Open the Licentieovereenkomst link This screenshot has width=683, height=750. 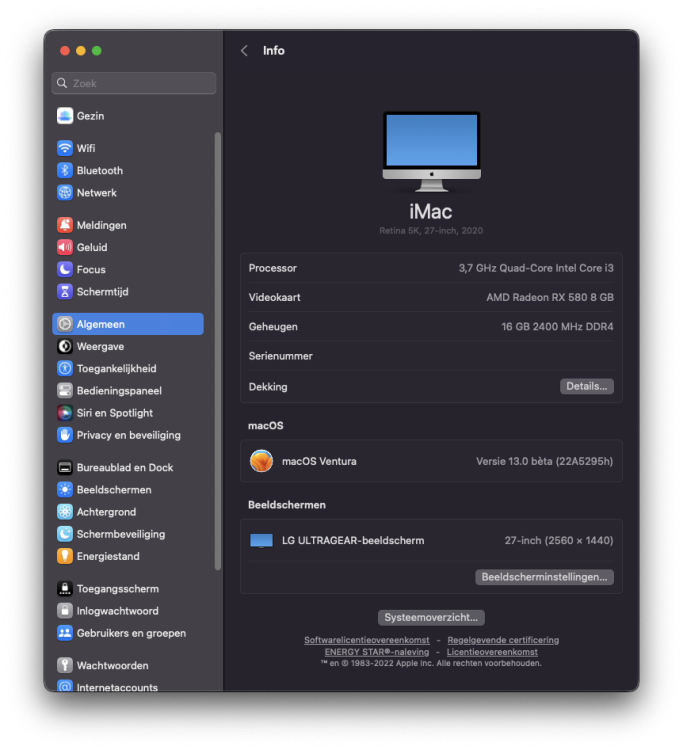[x=492, y=652]
